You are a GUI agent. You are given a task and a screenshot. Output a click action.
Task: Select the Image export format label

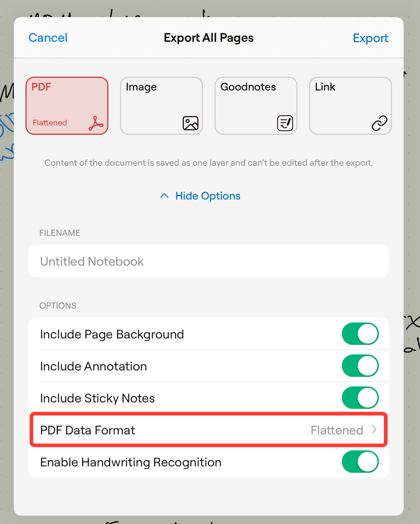pos(141,87)
